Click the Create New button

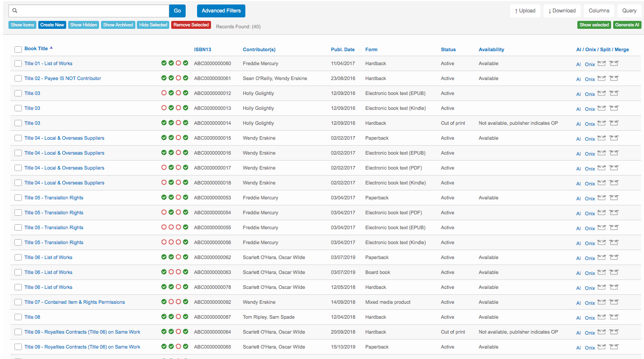coord(52,25)
